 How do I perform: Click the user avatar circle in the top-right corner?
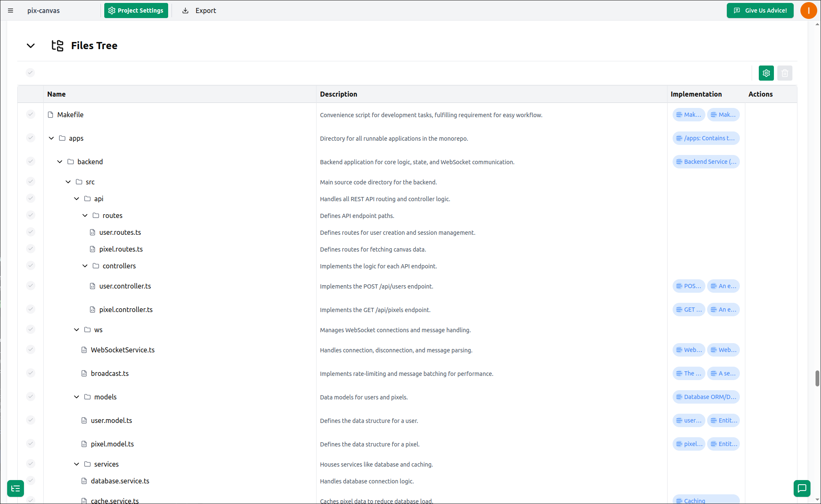coord(808,10)
